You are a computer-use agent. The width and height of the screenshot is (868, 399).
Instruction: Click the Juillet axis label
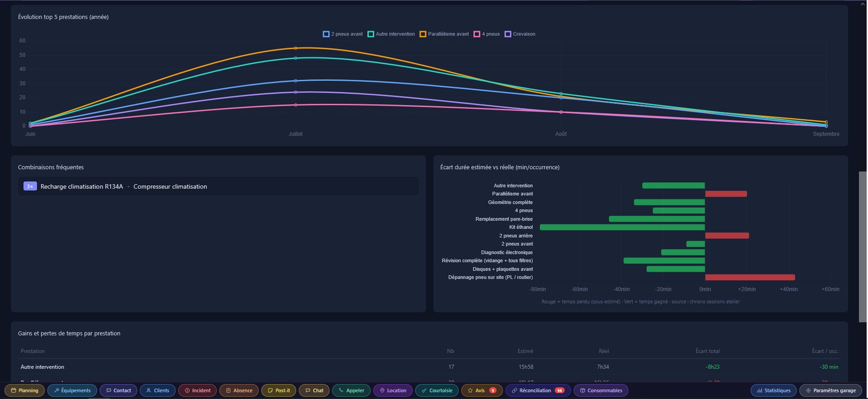[296, 134]
